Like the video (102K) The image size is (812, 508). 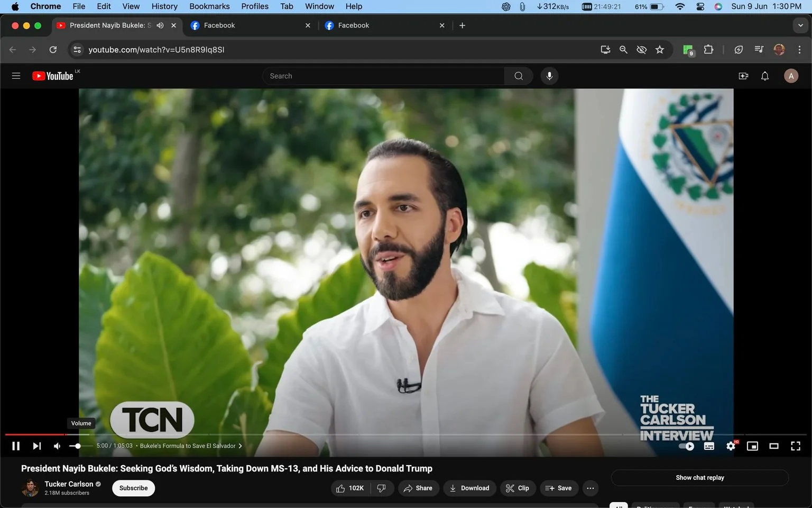(350, 488)
